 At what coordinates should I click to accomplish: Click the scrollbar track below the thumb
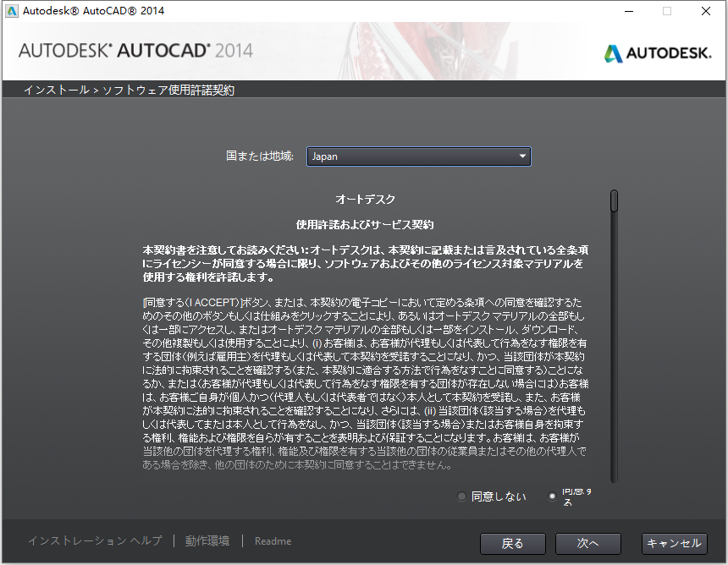614,348
